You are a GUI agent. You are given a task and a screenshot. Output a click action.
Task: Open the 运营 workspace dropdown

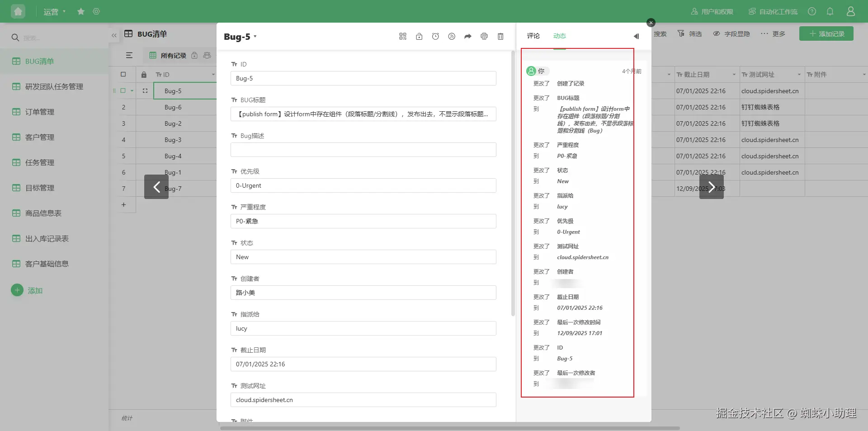(55, 12)
